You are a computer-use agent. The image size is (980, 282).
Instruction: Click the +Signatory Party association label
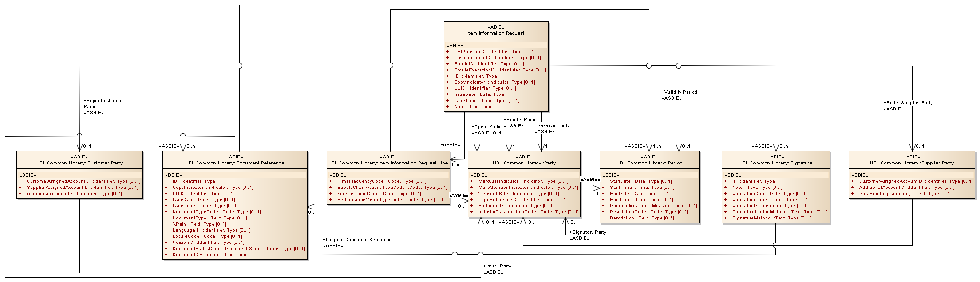click(588, 232)
